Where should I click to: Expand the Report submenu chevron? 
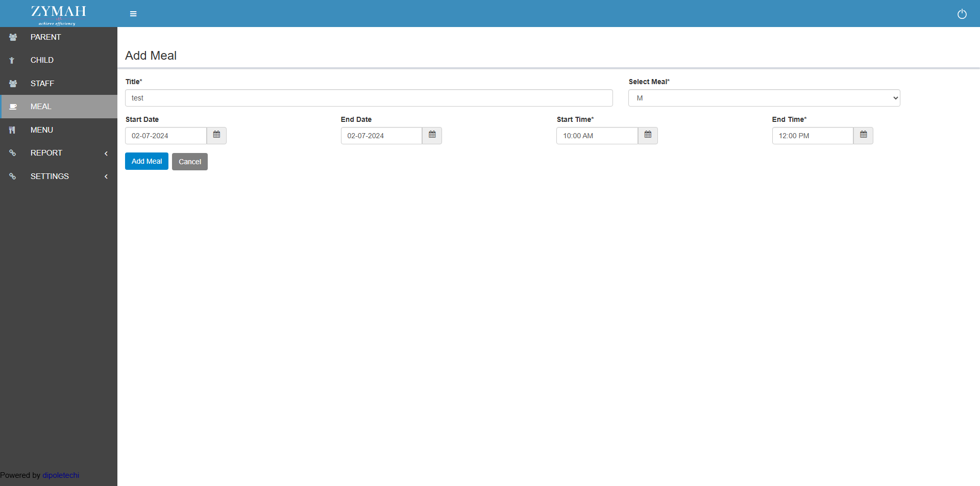(x=106, y=154)
